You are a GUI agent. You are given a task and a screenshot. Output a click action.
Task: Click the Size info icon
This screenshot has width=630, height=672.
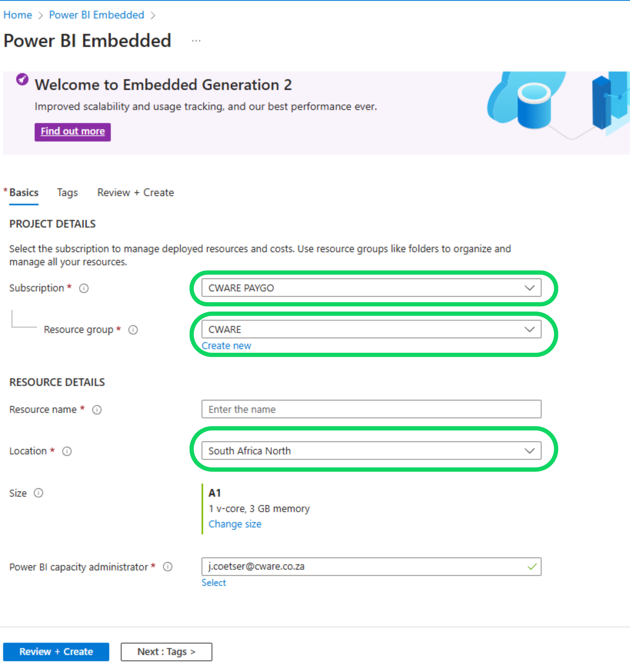pos(39,493)
